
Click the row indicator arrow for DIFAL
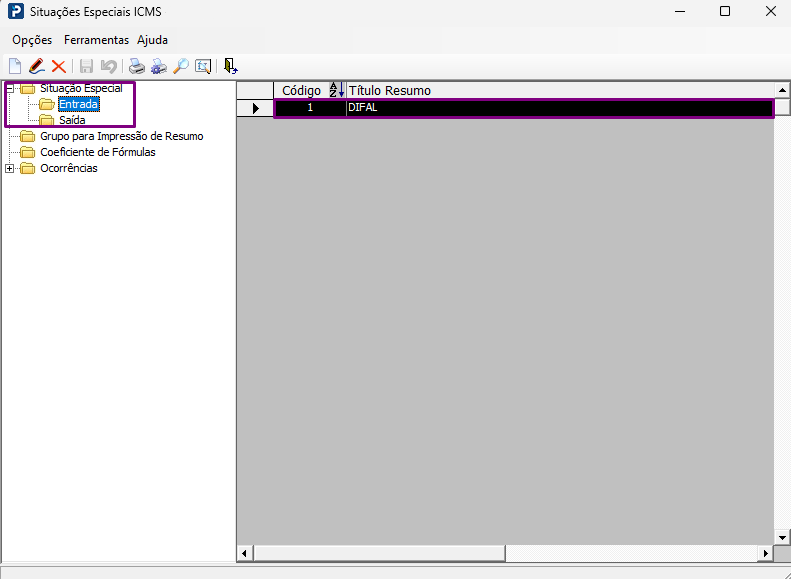[x=256, y=108]
